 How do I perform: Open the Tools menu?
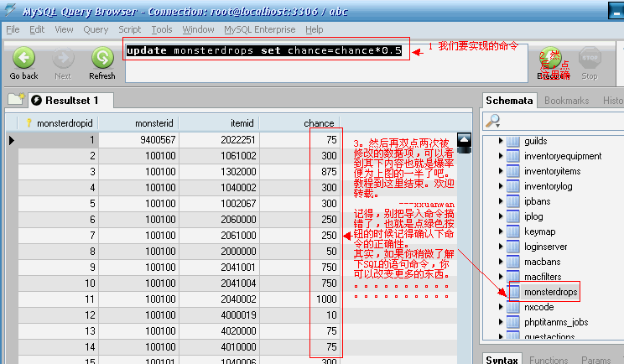click(162, 29)
